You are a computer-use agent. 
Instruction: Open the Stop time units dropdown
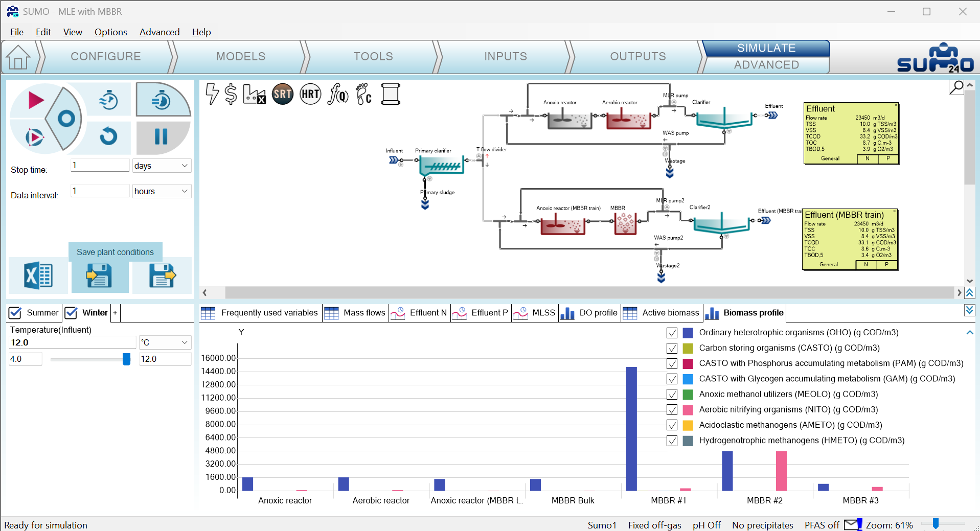(x=162, y=166)
